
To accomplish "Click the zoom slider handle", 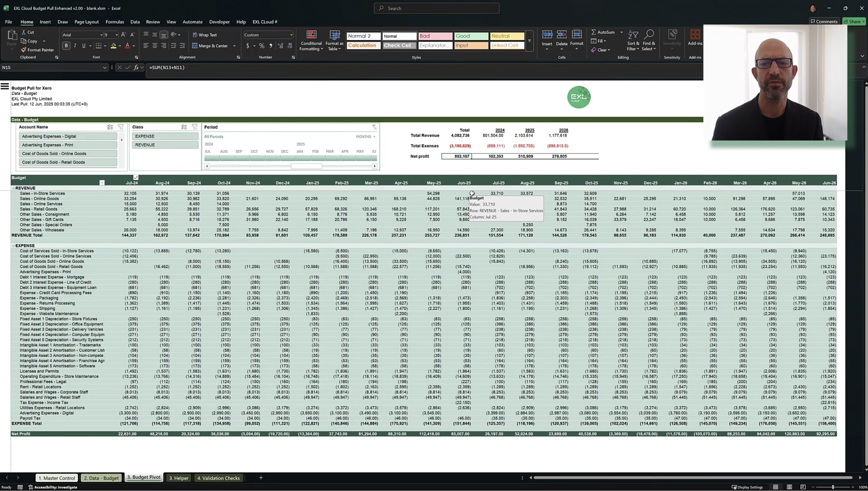I will 833,487.
